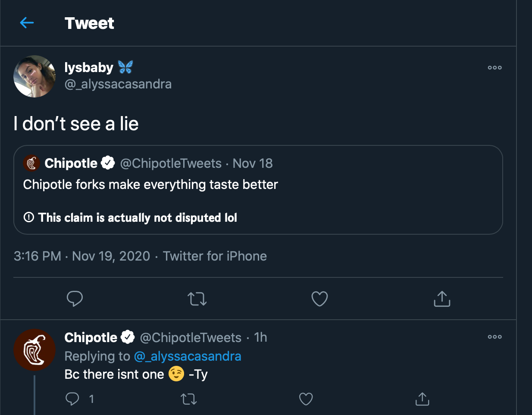Retweet the main tweet
Screen dimensions: 532x415
197,299
